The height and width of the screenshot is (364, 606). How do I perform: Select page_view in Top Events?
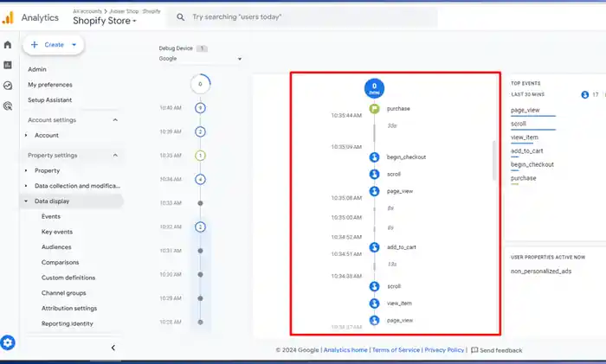click(525, 111)
